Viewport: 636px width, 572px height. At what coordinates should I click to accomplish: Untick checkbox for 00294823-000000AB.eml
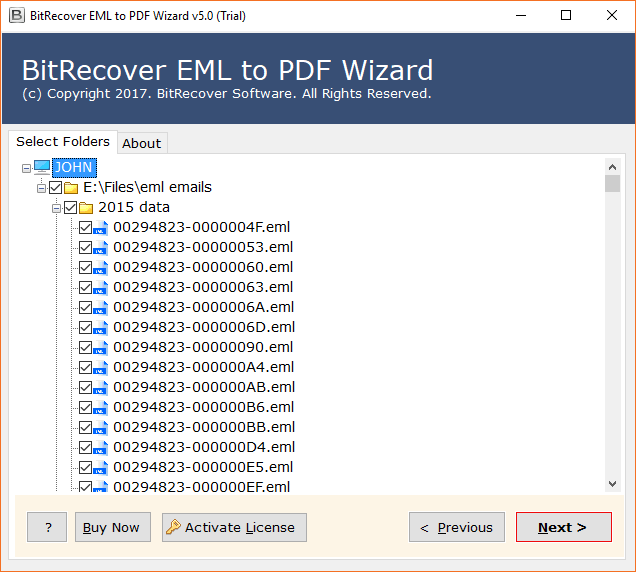(x=86, y=388)
